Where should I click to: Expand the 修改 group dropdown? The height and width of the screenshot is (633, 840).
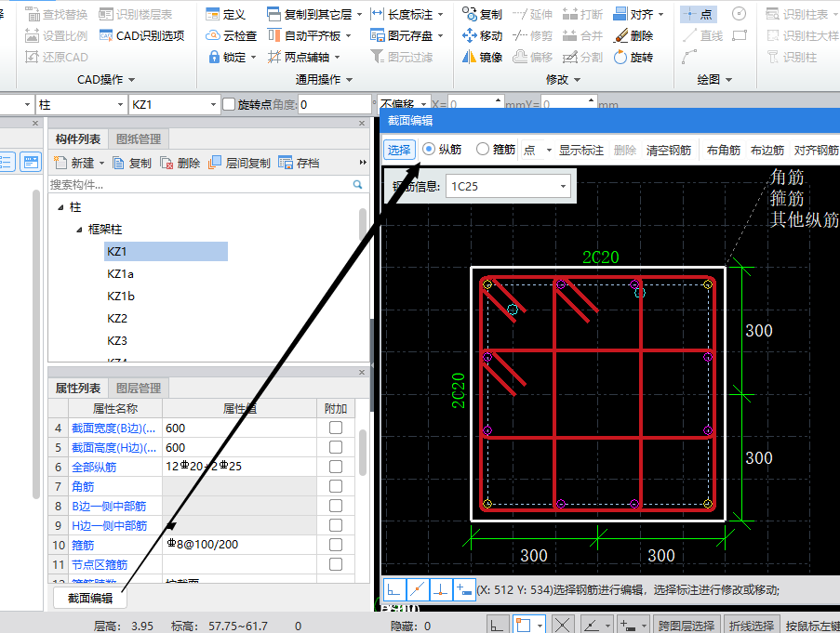(x=578, y=80)
